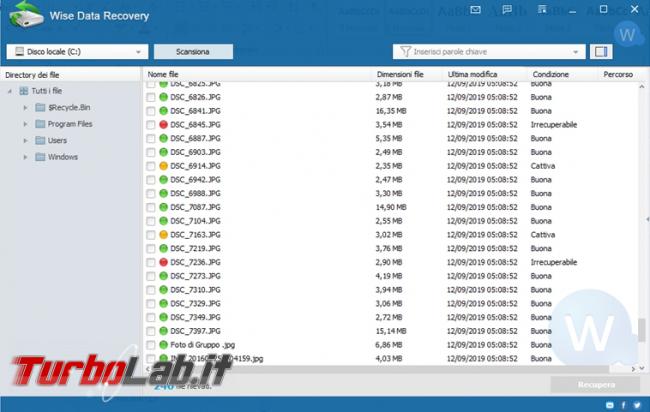The image size is (650, 412).
Task: Click orange status dot of DSC_6914.JPG
Action: (163, 166)
